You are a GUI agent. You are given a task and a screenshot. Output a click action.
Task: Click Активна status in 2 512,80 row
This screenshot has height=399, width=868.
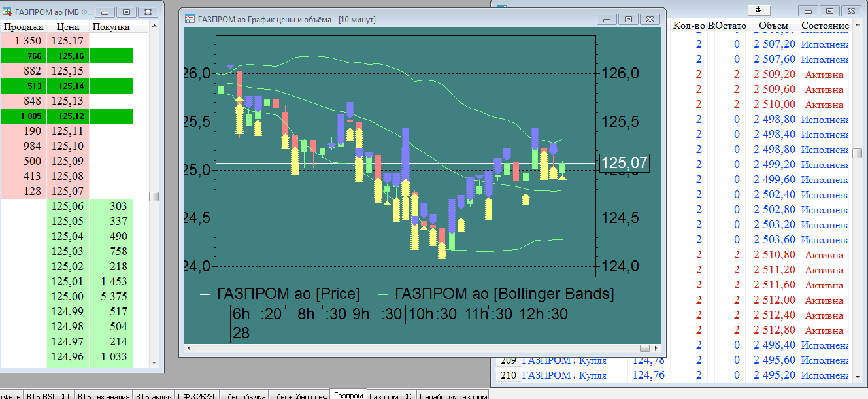pyautogui.click(x=825, y=330)
